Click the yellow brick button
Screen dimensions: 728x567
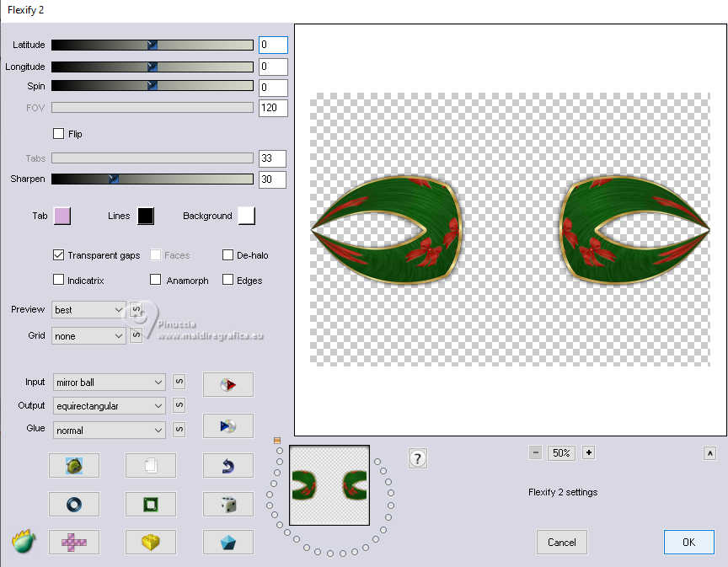coord(151,543)
